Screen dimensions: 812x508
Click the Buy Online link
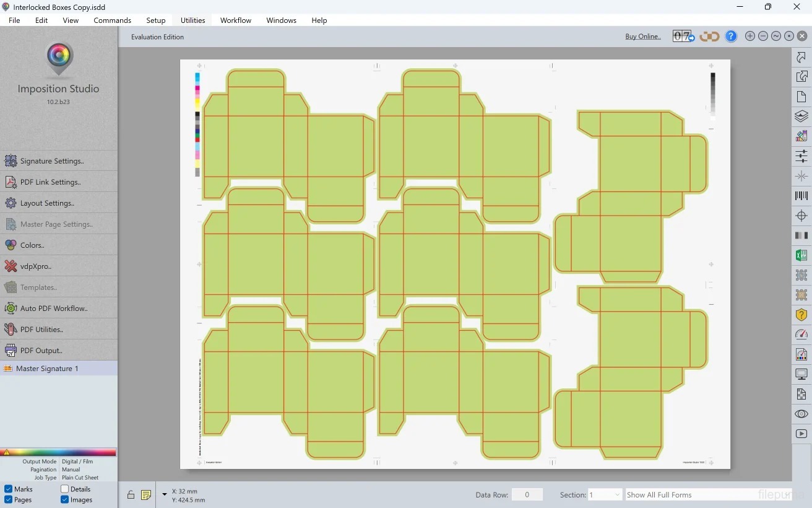(642, 37)
